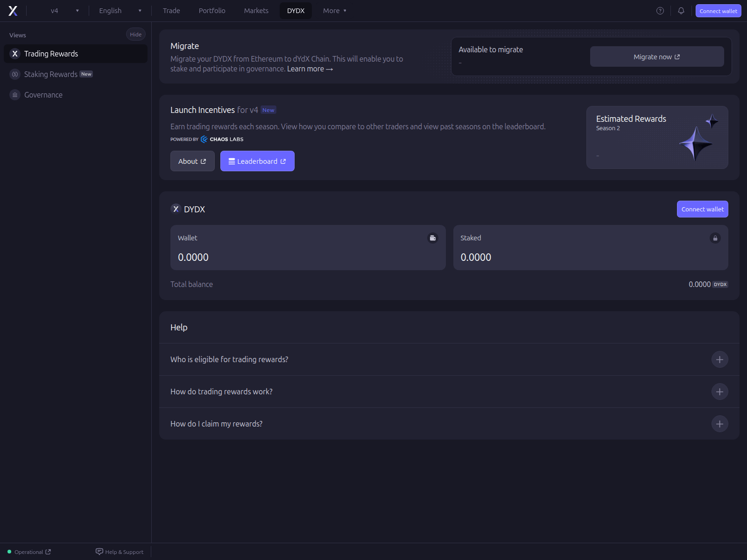Screen dimensions: 747x560
Task: Open the Leaderboard
Action: coord(257,161)
